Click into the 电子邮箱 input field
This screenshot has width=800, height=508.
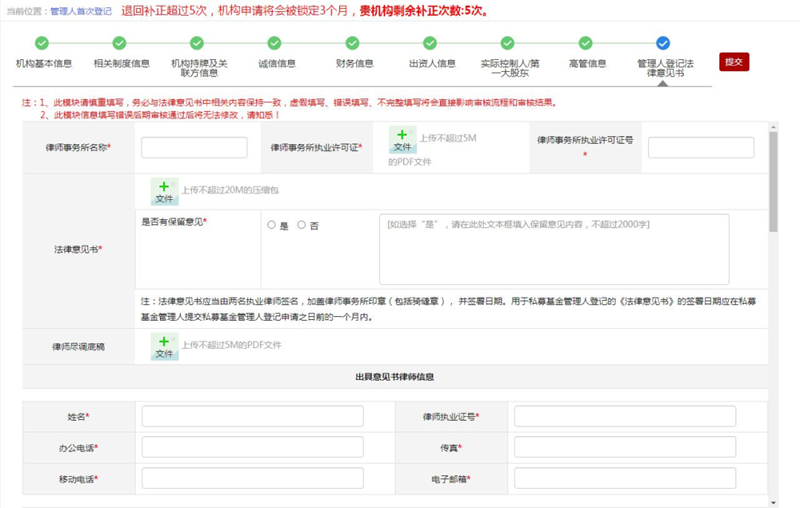624,478
